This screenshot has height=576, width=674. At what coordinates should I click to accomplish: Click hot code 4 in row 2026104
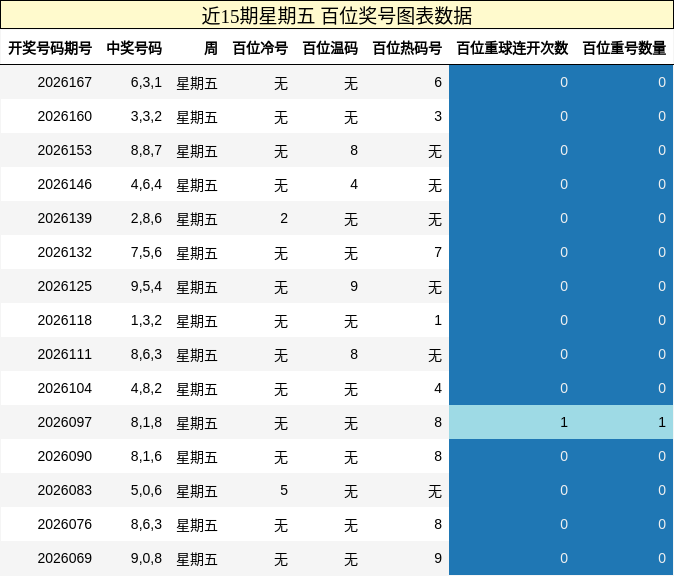point(438,388)
